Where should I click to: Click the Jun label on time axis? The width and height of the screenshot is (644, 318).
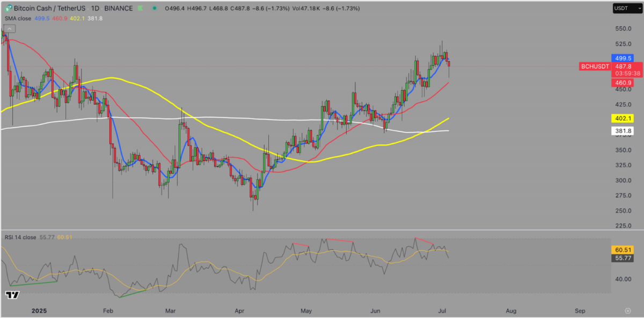click(x=376, y=310)
